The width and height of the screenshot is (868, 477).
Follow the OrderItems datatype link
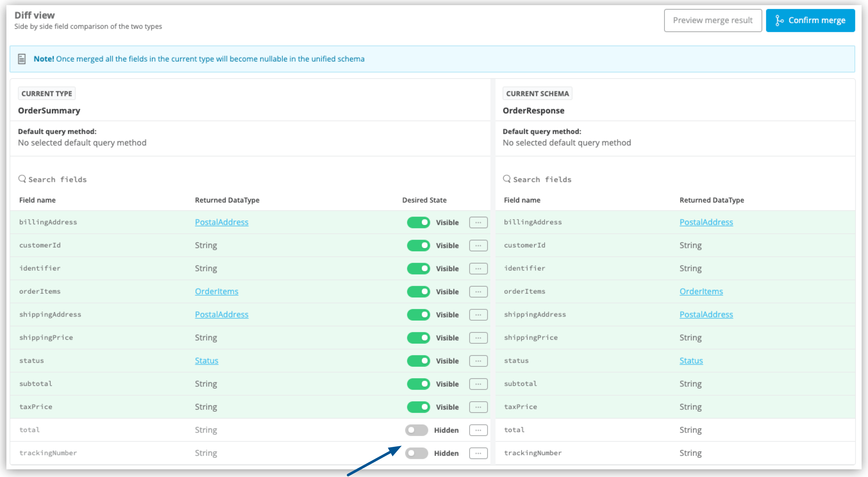217,292
